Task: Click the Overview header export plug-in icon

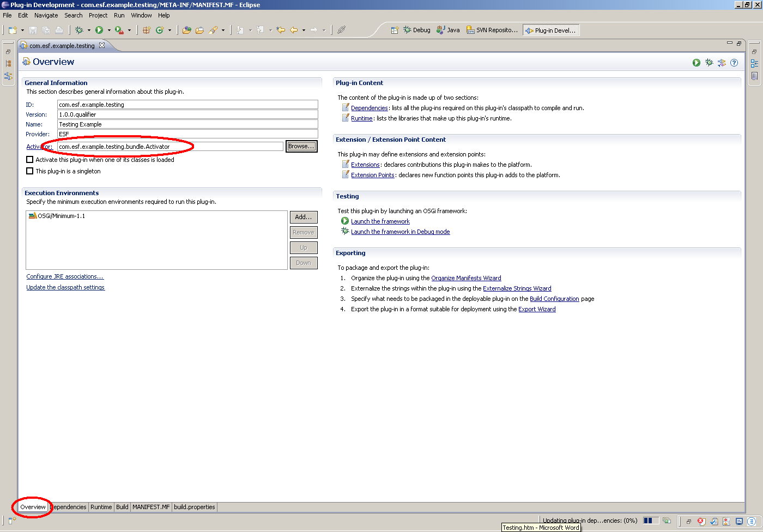Action: click(722, 63)
